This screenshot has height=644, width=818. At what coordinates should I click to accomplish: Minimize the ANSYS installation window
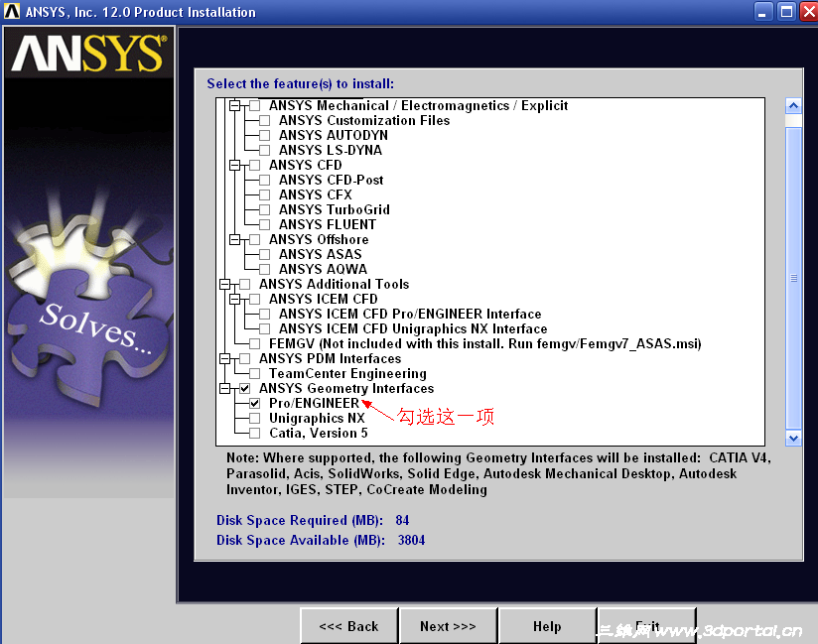pyautogui.click(x=763, y=12)
